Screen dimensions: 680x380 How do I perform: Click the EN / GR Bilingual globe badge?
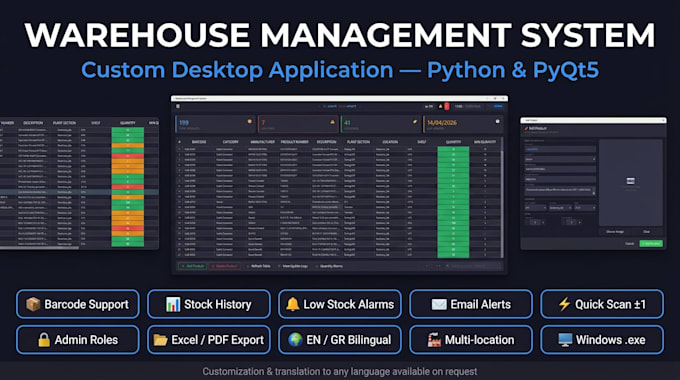(340, 340)
